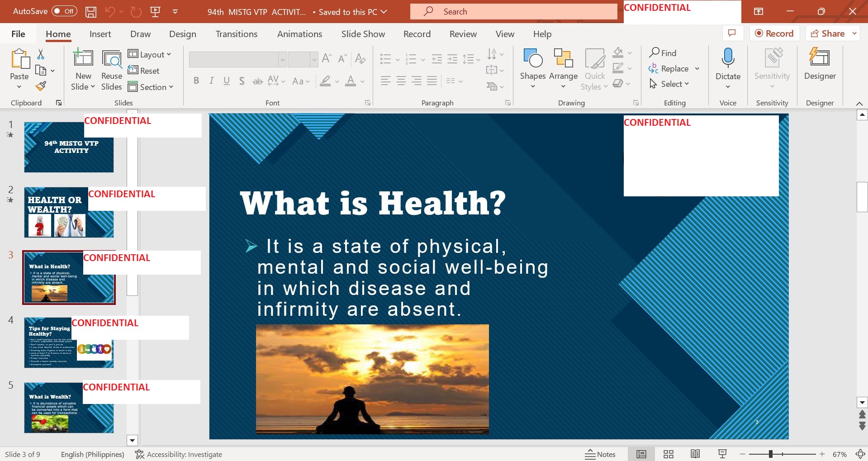Toggle AutoSave switch on

click(x=64, y=11)
